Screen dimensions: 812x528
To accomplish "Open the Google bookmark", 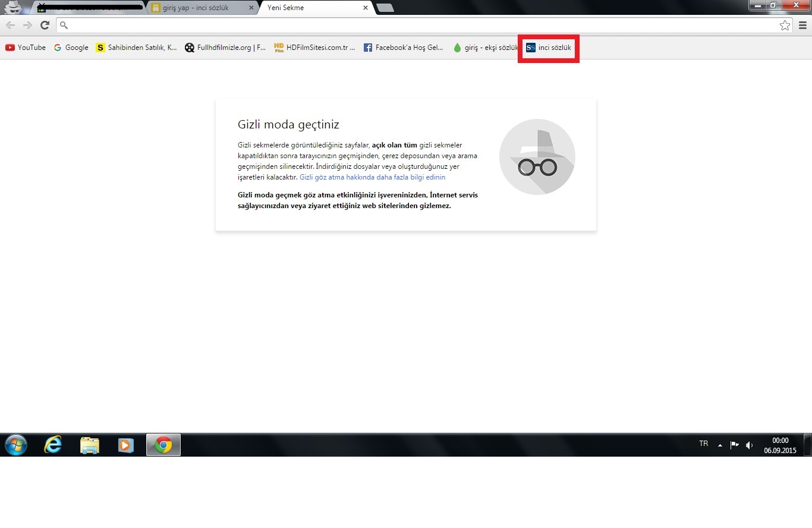I will click(71, 48).
